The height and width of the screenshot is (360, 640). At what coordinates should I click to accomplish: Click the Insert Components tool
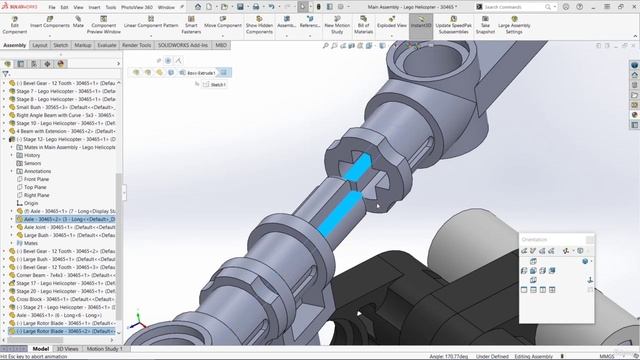(x=50, y=22)
